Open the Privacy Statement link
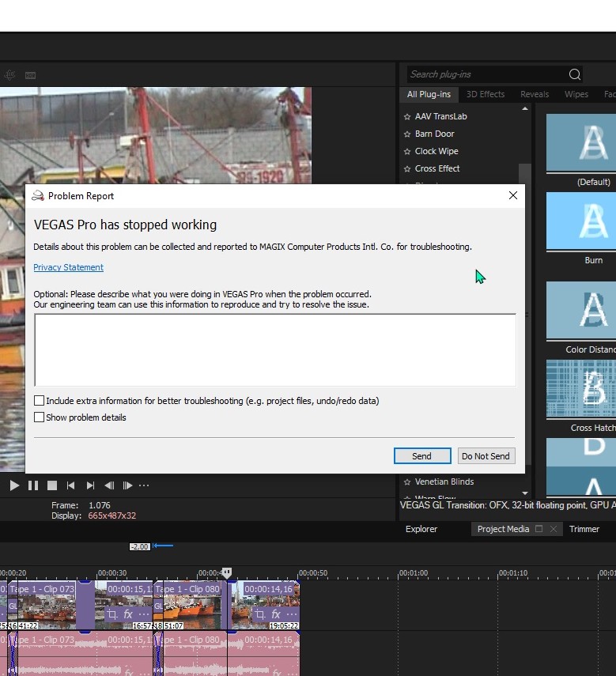This screenshot has width=616, height=676. (x=69, y=267)
